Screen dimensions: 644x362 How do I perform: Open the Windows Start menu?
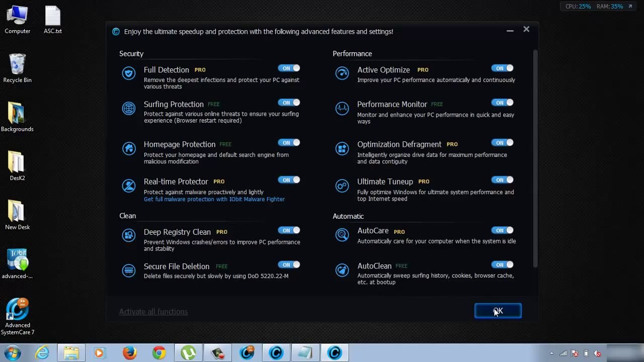[12, 353]
